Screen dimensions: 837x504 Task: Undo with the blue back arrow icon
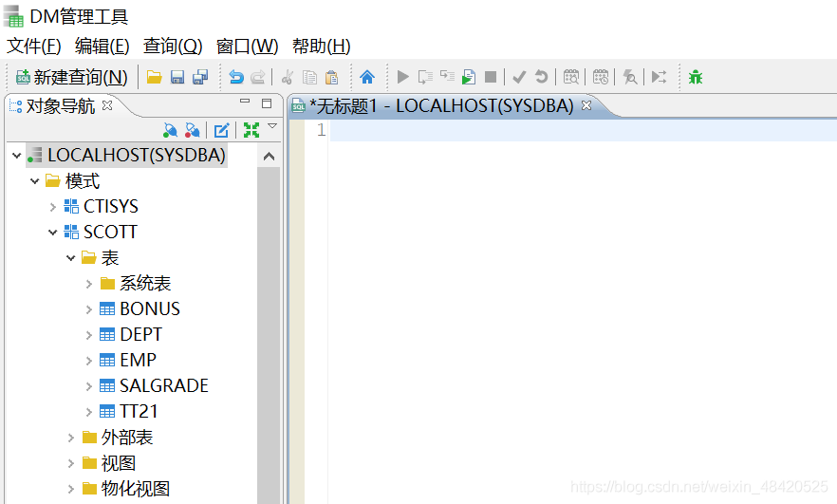click(236, 78)
